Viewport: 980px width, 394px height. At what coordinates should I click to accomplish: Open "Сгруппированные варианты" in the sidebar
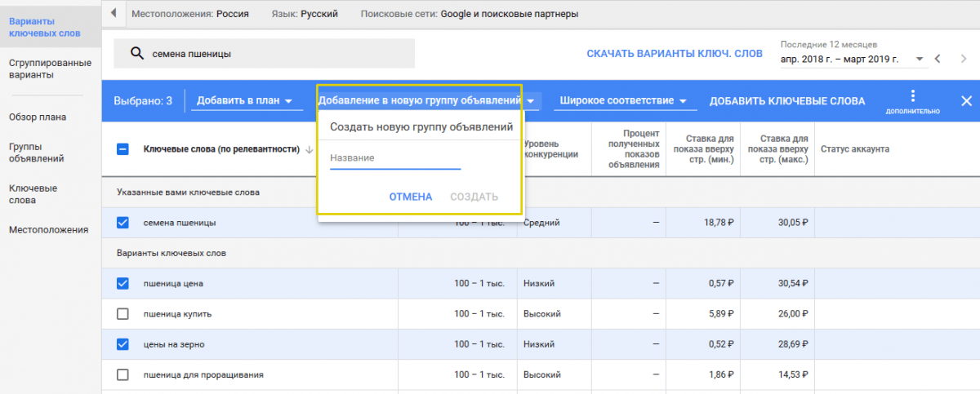pos(50,69)
